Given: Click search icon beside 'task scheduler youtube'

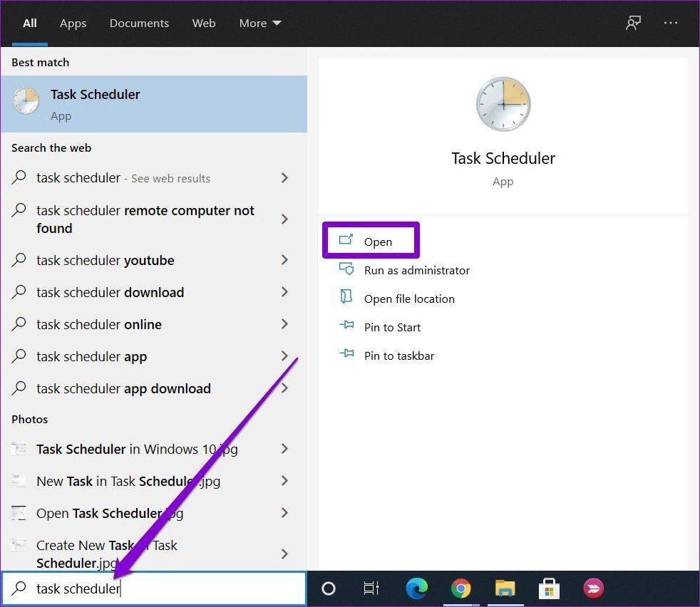Looking at the screenshot, I should (19, 259).
